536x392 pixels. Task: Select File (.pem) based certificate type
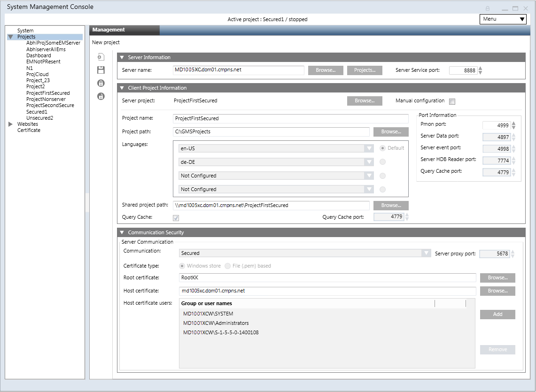coord(228,266)
